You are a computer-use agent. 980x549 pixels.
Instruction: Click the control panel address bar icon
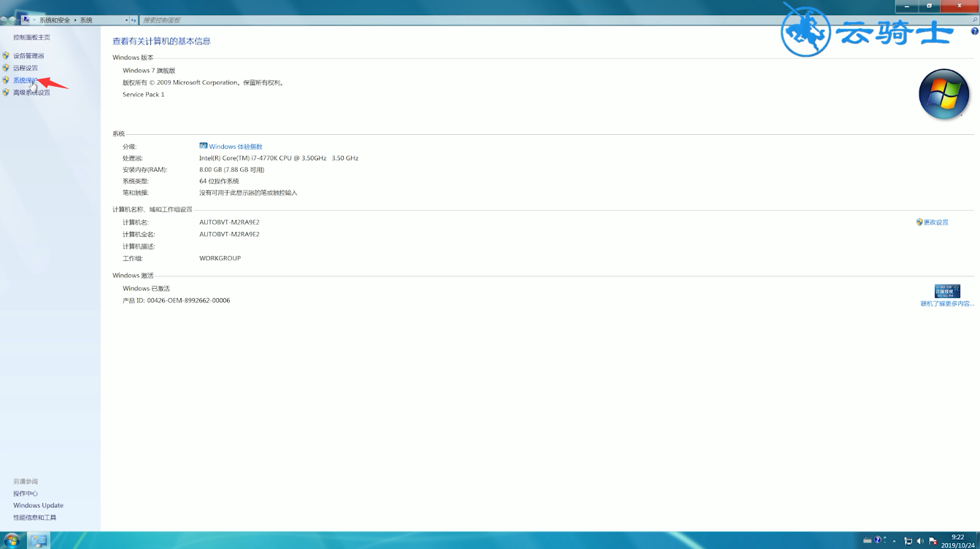(26, 20)
